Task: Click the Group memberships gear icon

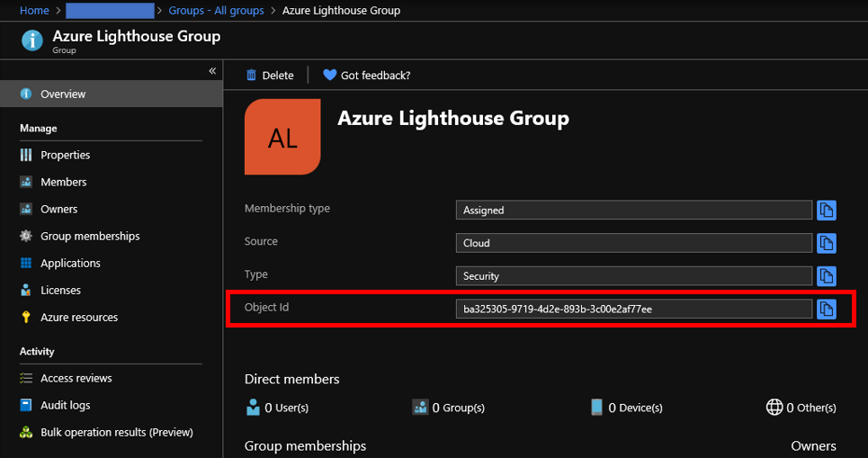Action: (26, 236)
